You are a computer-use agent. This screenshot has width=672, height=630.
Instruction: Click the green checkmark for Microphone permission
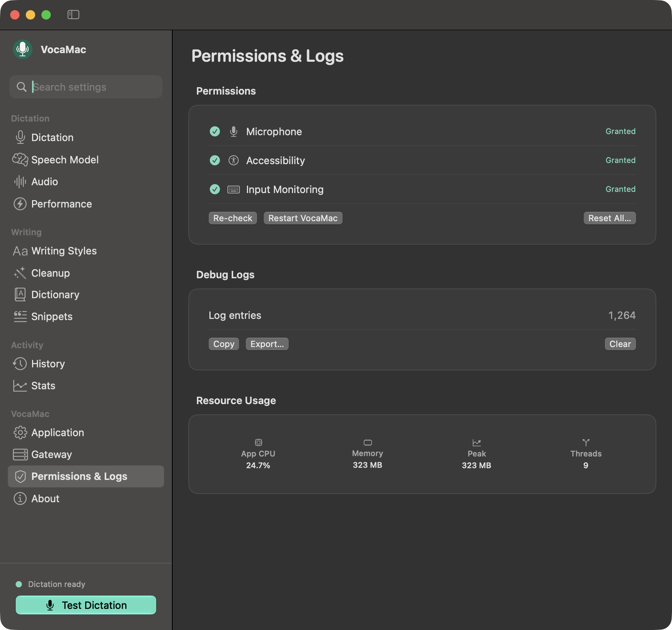click(x=215, y=131)
